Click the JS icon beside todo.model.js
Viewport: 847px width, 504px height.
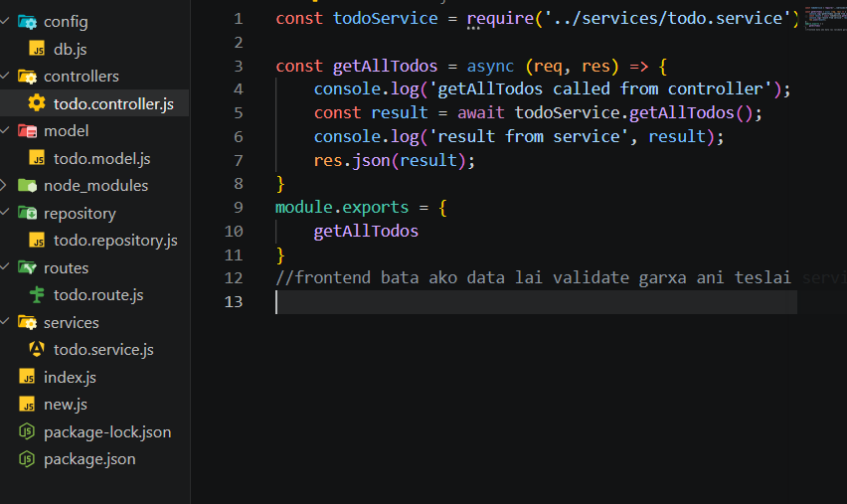coord(37,158)
